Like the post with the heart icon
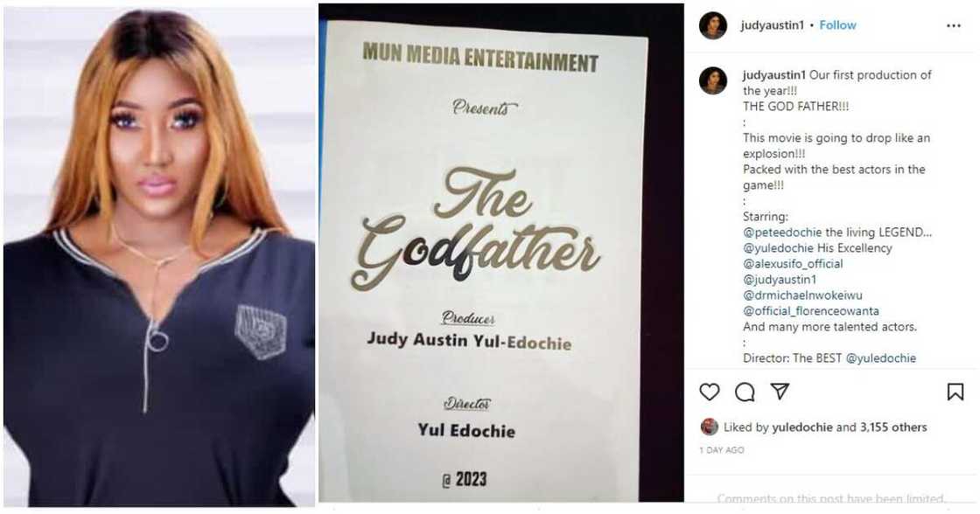Viewport: 980px width, 514px height. (x=710, y=392)
